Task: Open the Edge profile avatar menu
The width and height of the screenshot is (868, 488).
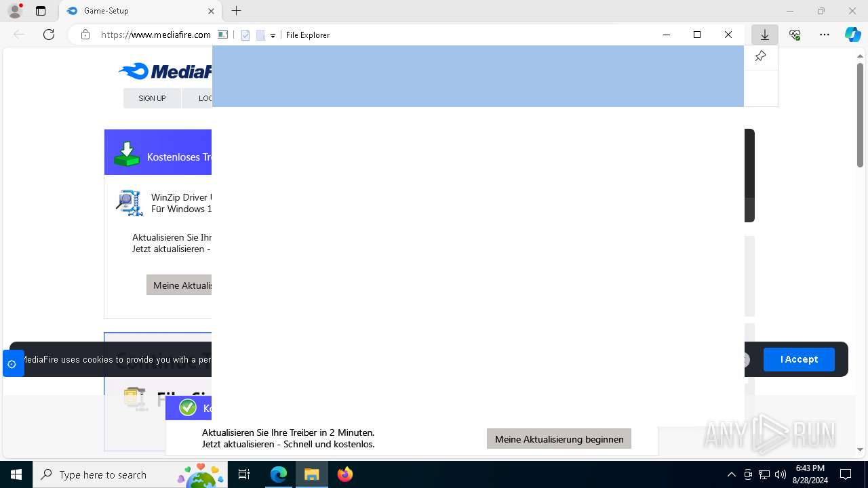Action: 15,11
